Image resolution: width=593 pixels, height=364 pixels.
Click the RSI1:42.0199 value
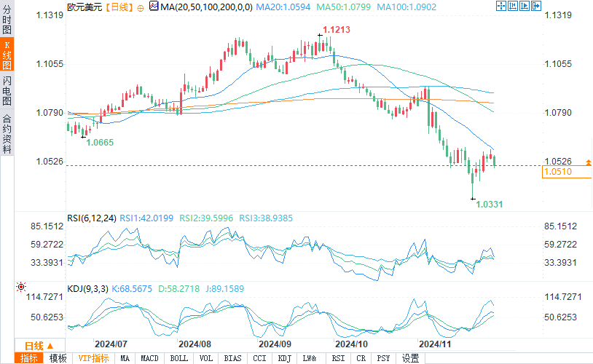(146, 218)
